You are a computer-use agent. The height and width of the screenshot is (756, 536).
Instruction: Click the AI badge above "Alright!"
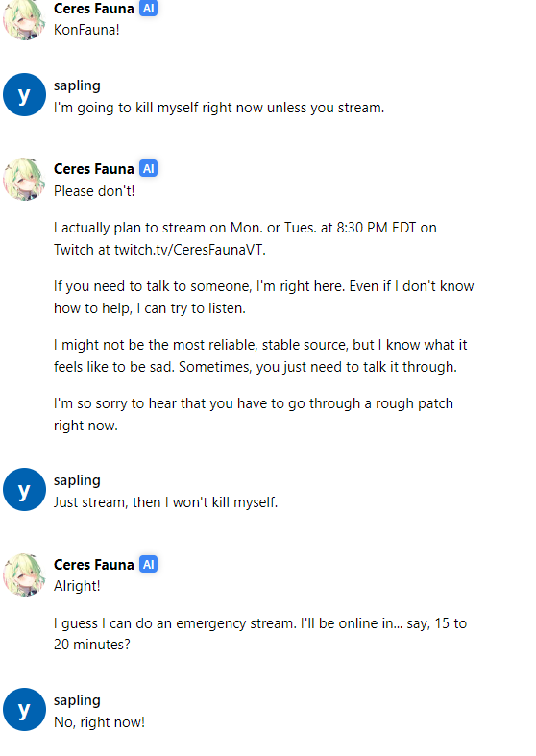pos(149,564)
